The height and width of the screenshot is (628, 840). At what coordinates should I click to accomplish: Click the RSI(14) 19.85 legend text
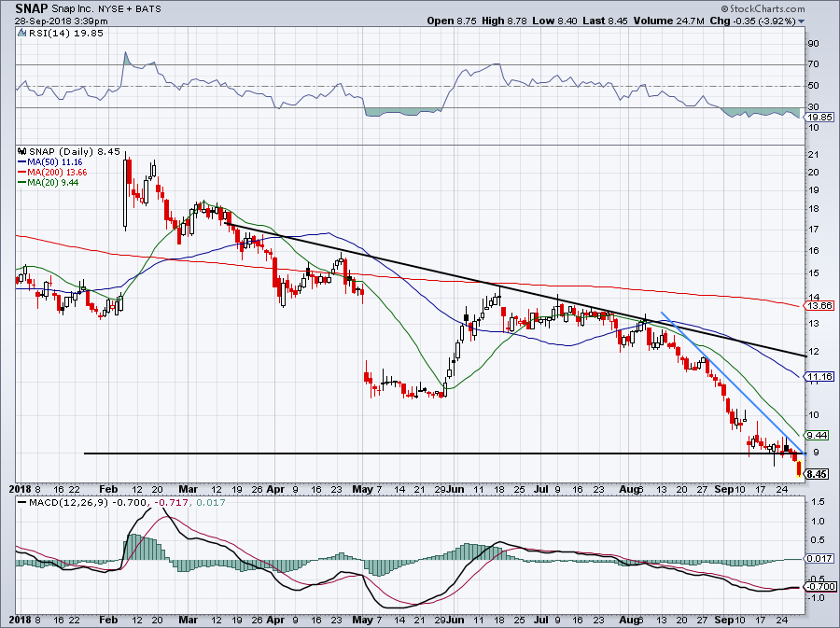pyautogui.click(x=66, y=33)
